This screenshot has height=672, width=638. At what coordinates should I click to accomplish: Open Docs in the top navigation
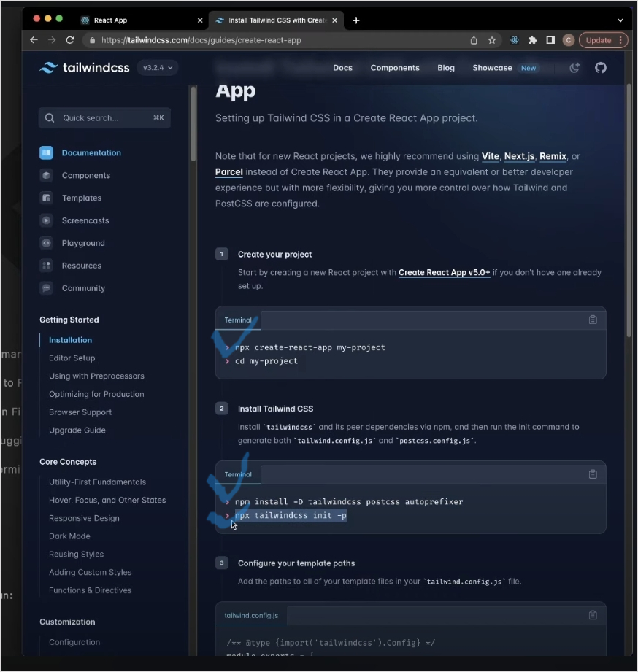tap(342, 68)
